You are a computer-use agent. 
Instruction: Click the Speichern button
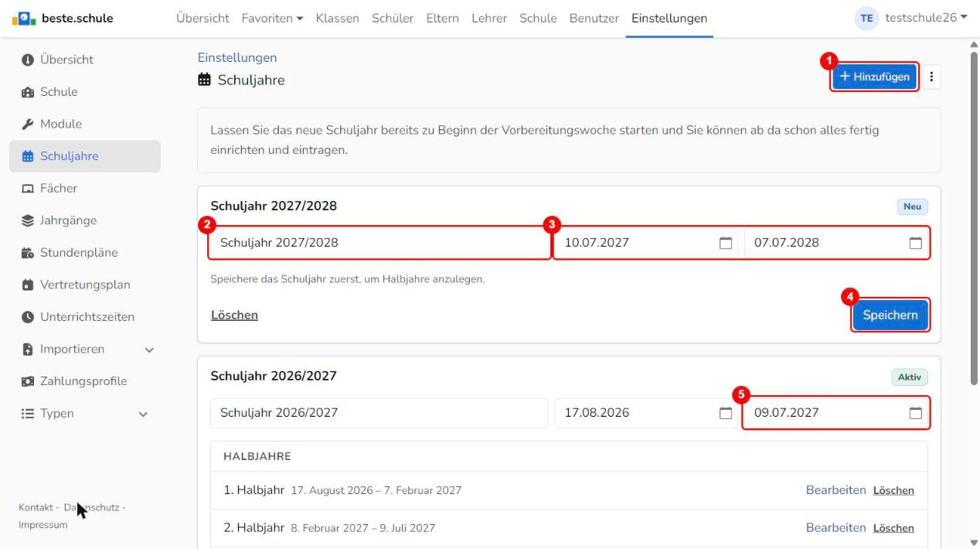[890, 315]
